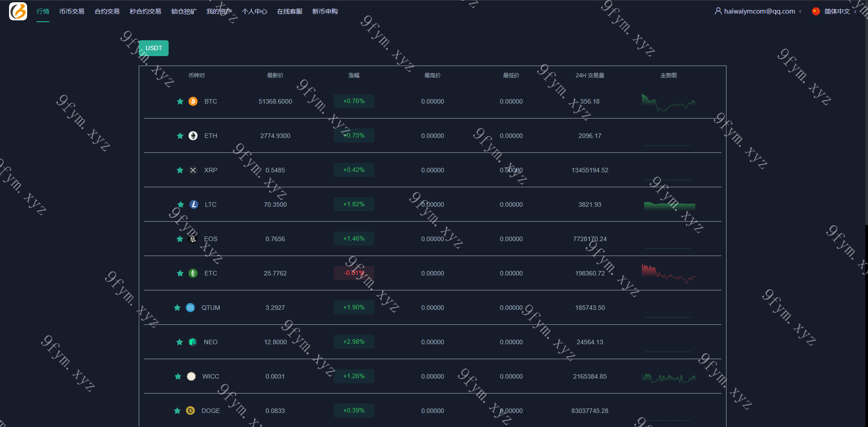
Task: Click the user account icon
Action: point(718,11)
